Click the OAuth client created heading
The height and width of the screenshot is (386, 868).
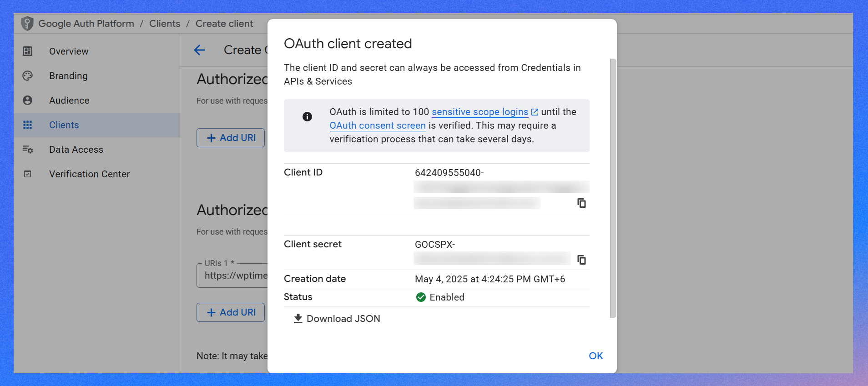tap(348, 44)
